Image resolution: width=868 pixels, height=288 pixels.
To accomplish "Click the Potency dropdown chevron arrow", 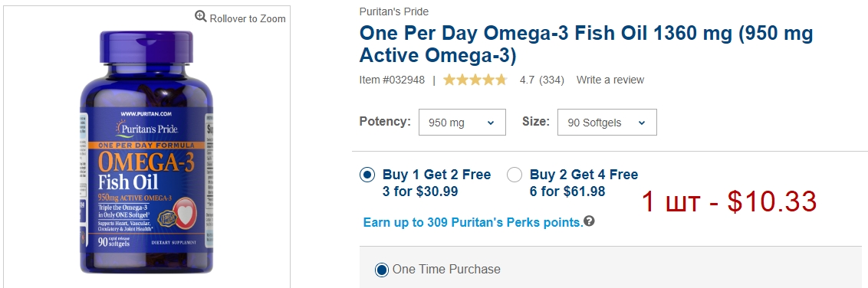I will tap(491, 123).
